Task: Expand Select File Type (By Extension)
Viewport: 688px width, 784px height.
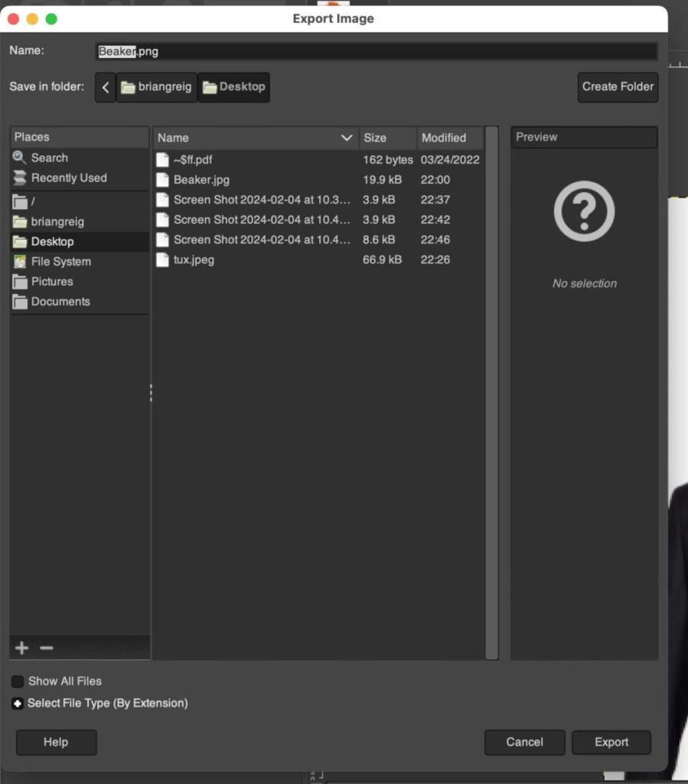Action: tap(18, 704)
